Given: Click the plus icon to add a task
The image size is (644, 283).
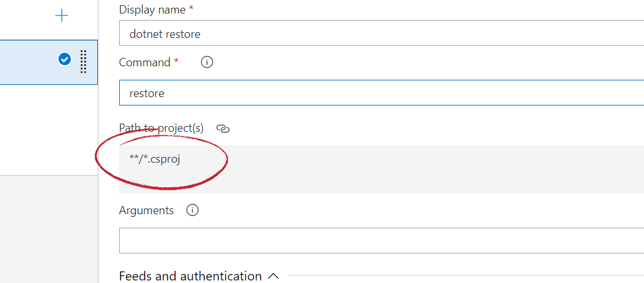Looking at the screenshot, I should click(62, 15).
